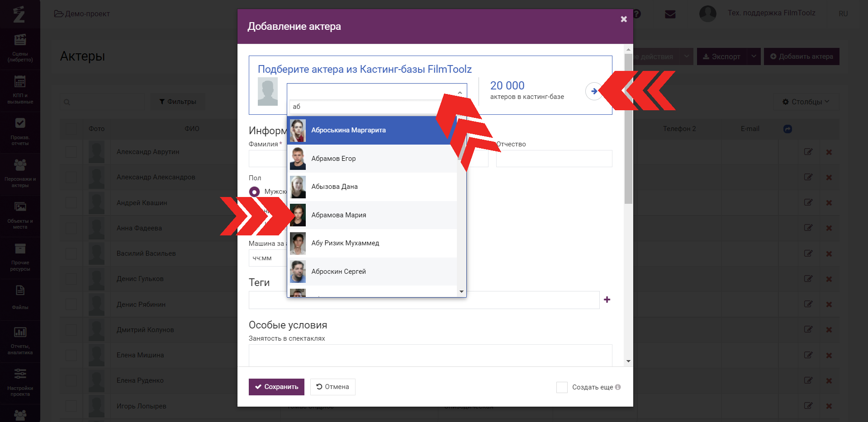Click the info icon beside Создать еще
This screenshot has height=422, width=868.
click(x=618, y=387)
